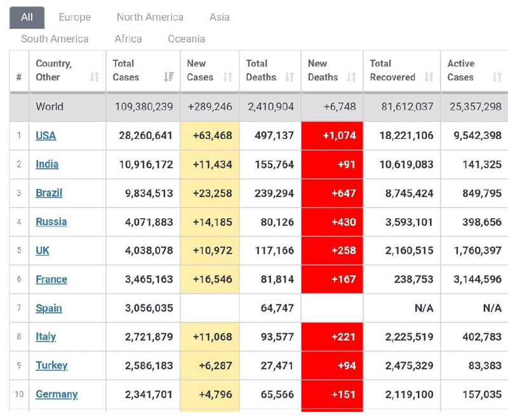The width and height of the screenshot is (508, 420).
Task: Click the Spain country link
Action: point(48,308)
